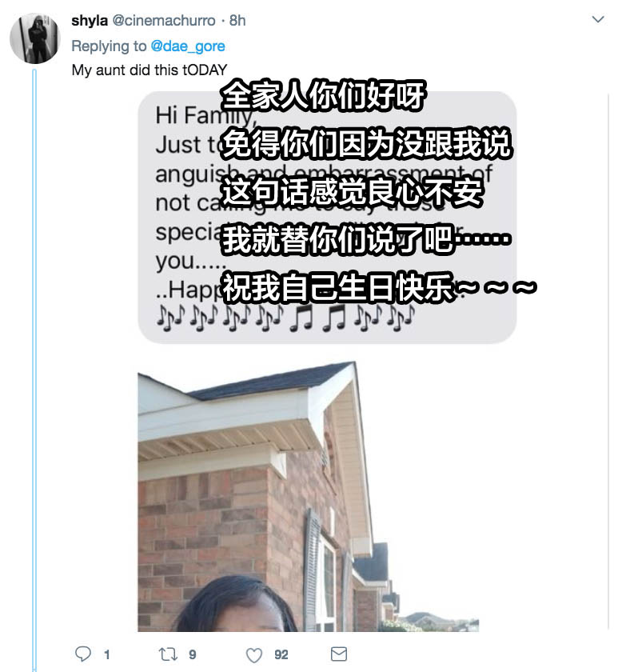
Task: Open the Hi Family text message image
Action: click(x=327, y=218)
